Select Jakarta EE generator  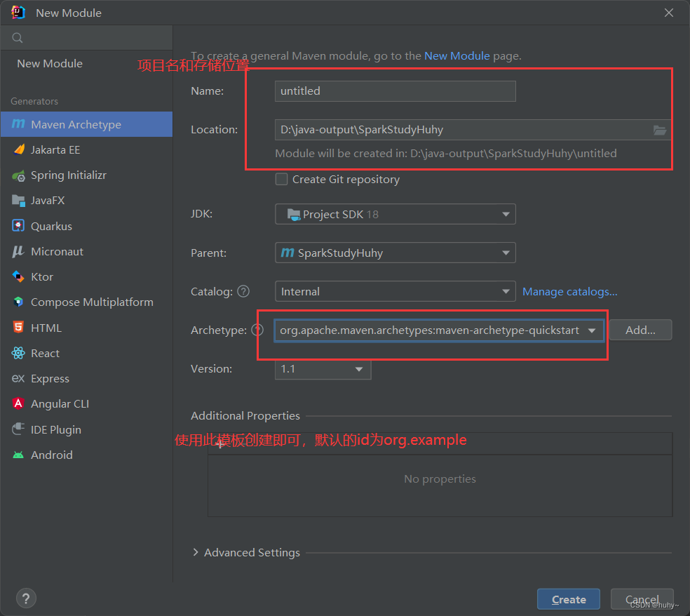86,149
